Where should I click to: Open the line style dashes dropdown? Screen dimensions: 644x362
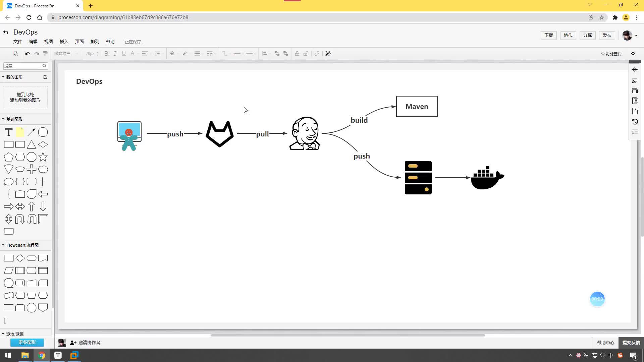[x=210, y=54]
